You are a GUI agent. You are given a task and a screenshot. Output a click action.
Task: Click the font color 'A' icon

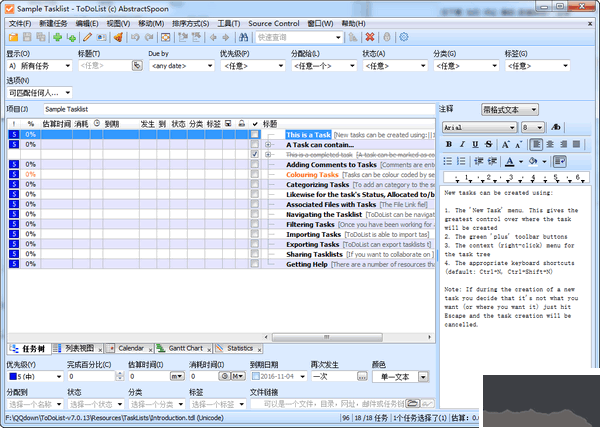coord(510,160)
